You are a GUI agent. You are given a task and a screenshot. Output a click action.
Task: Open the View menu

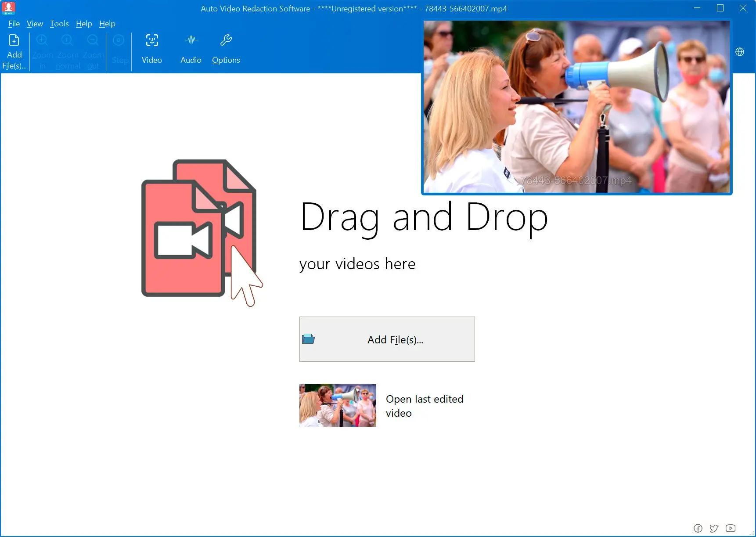pos(35,24)
